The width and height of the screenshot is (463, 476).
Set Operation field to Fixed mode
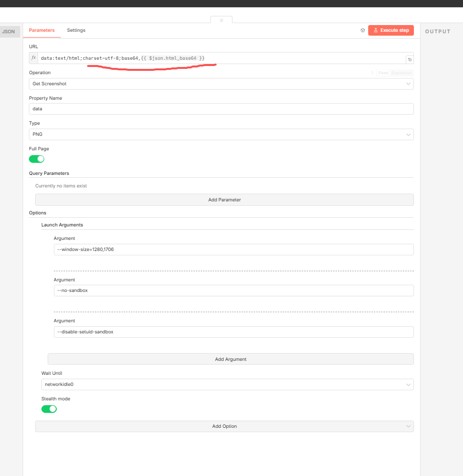[x=383, y=73]
